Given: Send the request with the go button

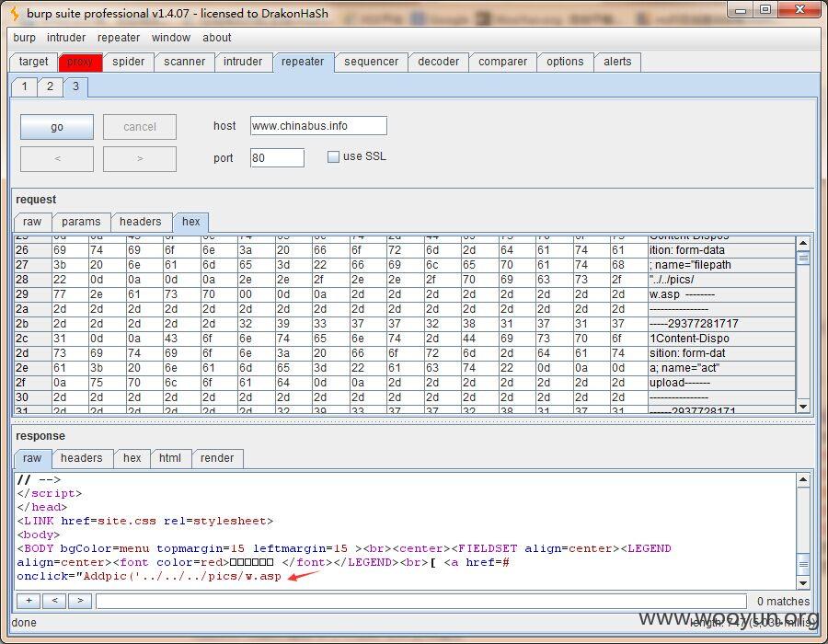Looking at the screenshot, I should (57, 127).
